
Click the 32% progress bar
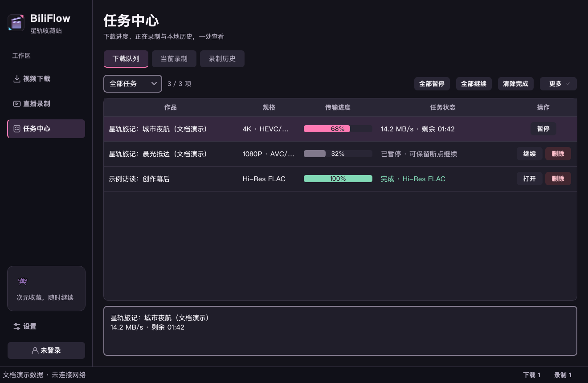[x=338, y=154]
